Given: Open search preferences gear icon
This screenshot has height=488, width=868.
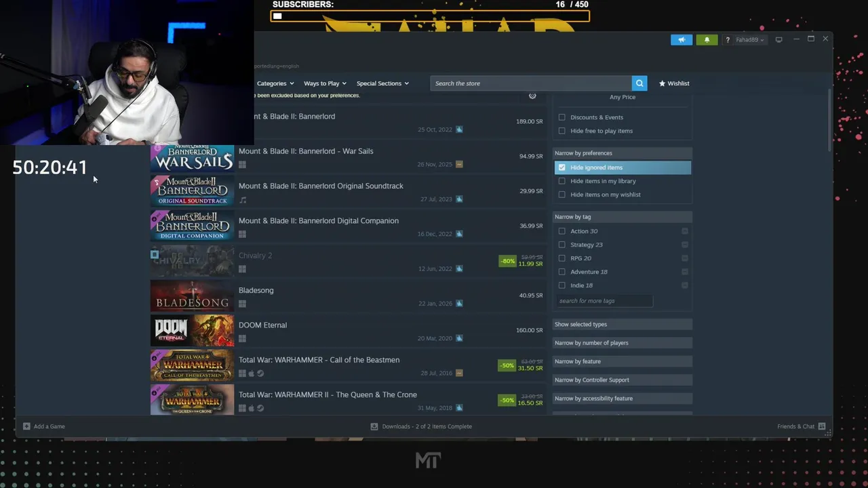Looking at the screenshot, I should click(532, 96).
